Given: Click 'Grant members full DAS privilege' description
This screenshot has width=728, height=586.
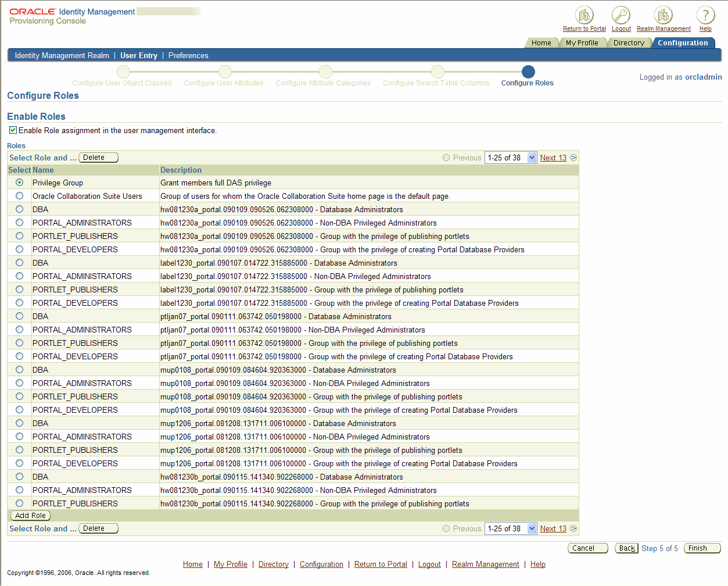Looking at the screenshot, I should 216,183.
